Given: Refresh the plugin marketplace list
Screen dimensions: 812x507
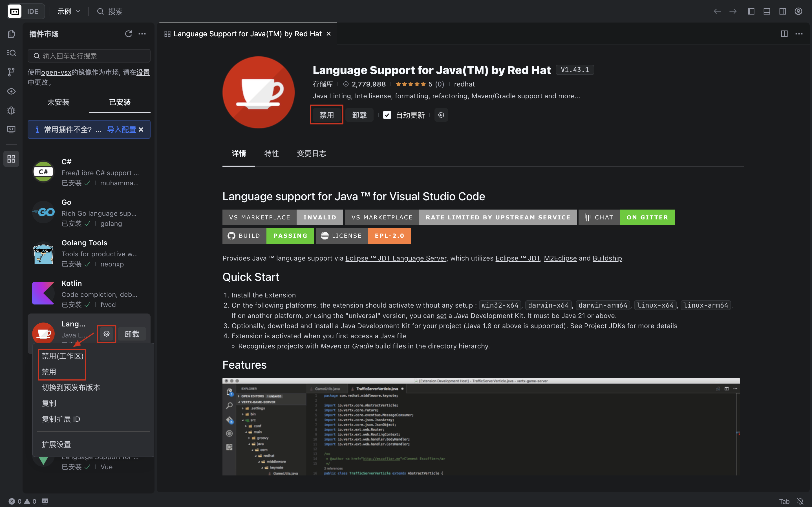Looking at the screenshot, I should (x=128, y=34).
